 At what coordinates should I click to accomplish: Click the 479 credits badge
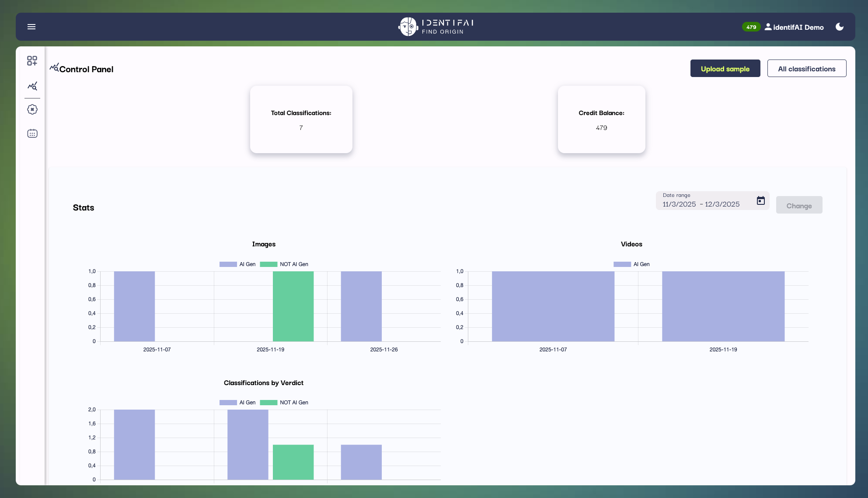click(751, 27)
